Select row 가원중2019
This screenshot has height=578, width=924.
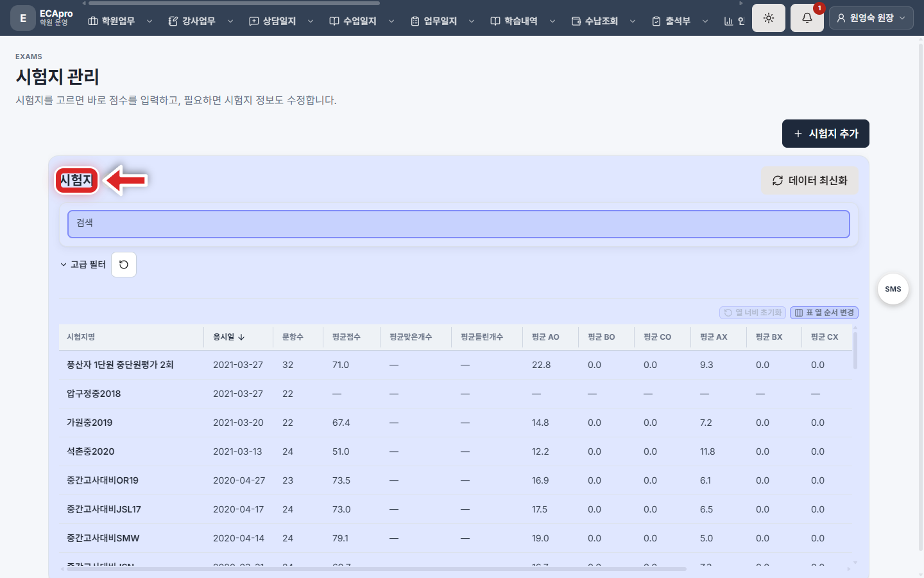[x=456, y=423]
